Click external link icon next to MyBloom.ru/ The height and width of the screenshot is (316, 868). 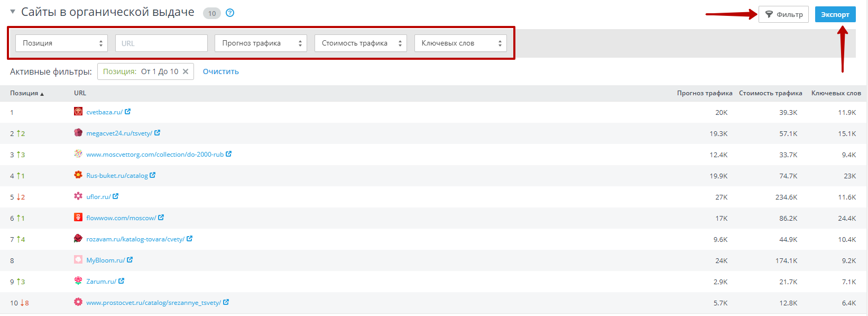(x=130, y=260)
